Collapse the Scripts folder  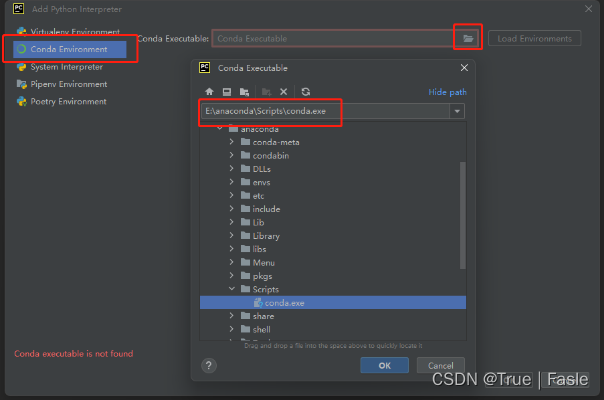pos(232,289)
